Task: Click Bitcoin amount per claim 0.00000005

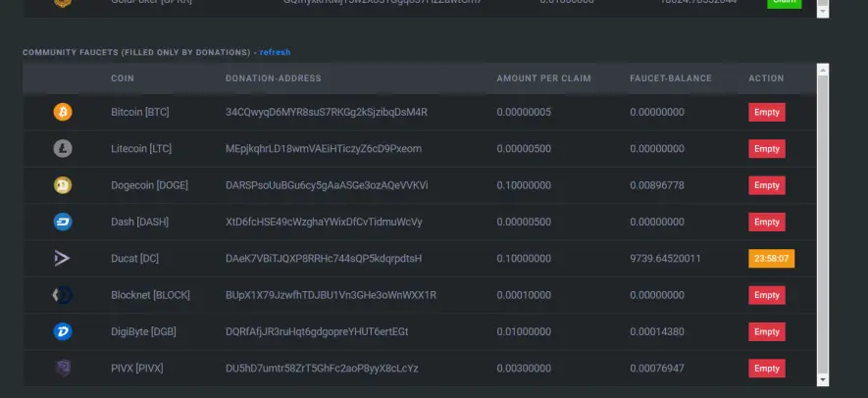Action: (524, 113)
